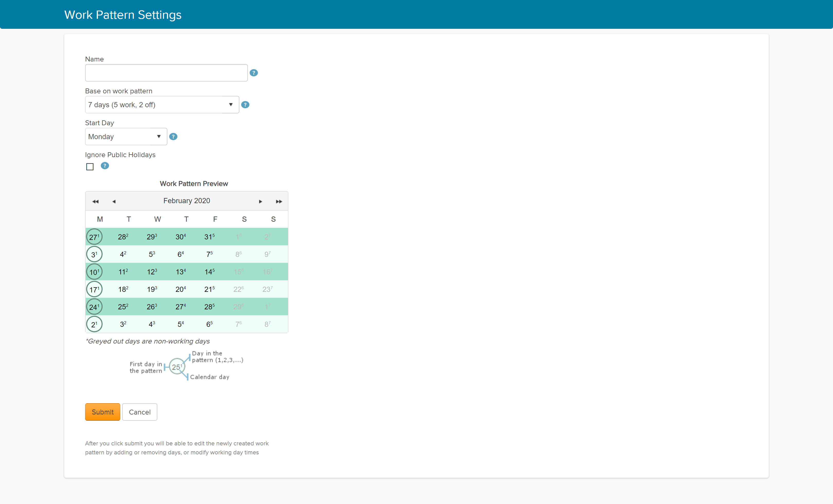Go to the previous month with the left arrow
Viewport: 833px width, 504px height.
pos(114,201)
